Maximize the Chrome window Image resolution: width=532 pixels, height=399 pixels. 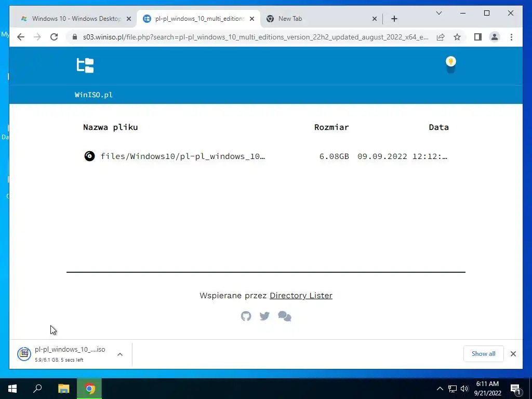coord(486,13)
